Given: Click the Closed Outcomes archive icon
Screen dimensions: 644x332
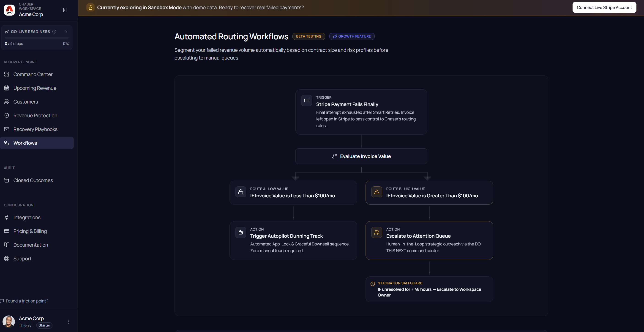Looking at the screenshot, I should pos(7,180).
